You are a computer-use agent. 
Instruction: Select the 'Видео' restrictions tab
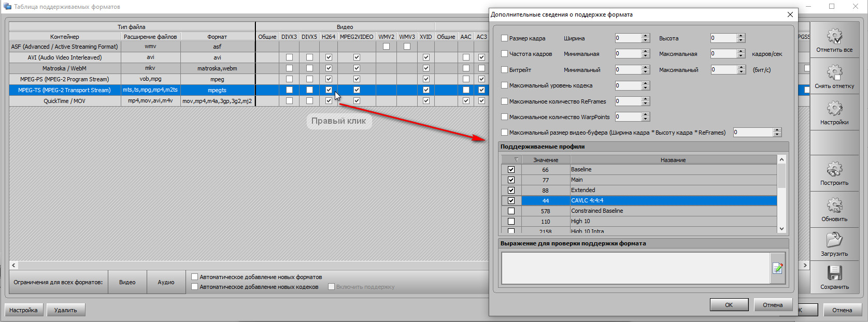pyautogui.click(x=127, y=282)
